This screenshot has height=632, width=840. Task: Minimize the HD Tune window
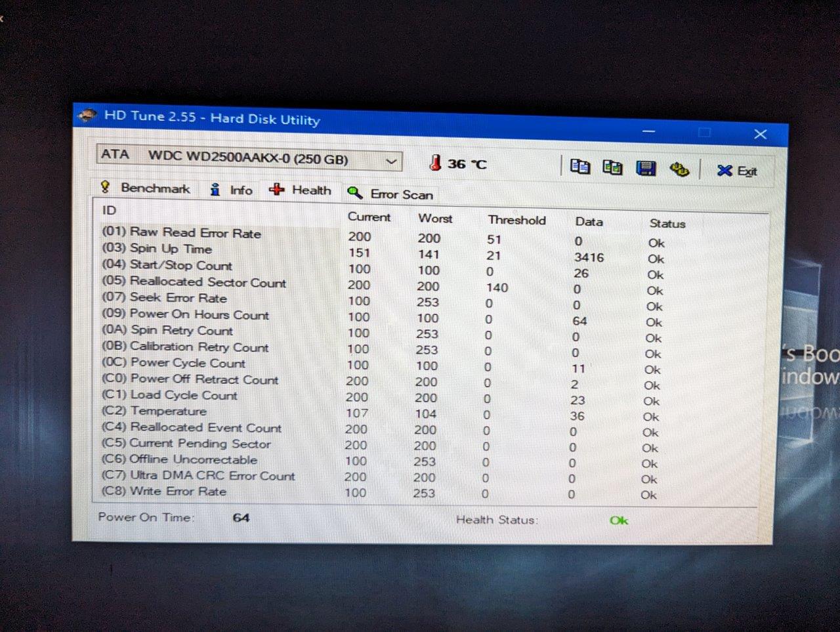click(x=648, y=131)
